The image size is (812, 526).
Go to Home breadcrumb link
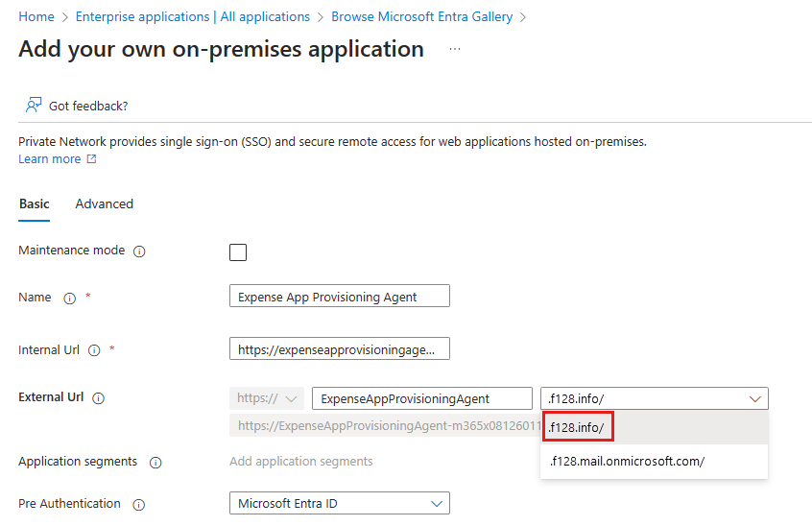click(36, 16)
